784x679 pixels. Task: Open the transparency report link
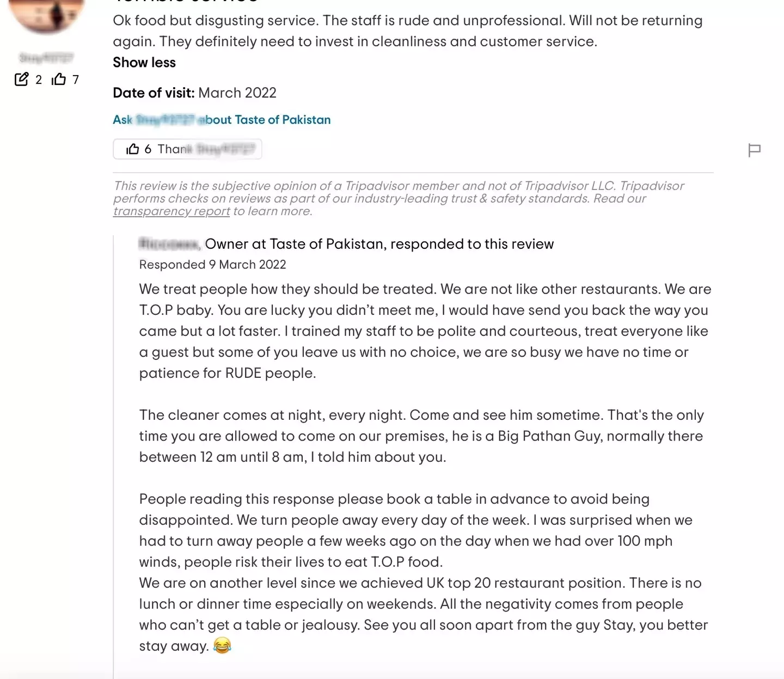click(x=171, y=211)
